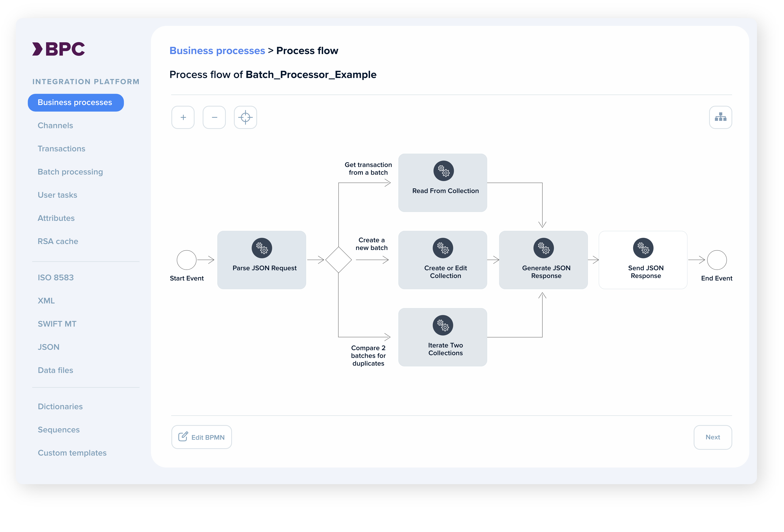Click the gear icon on Parse JSON Request
The height and width of the screenshot is (532, 784).
click(x=262, y=248)
